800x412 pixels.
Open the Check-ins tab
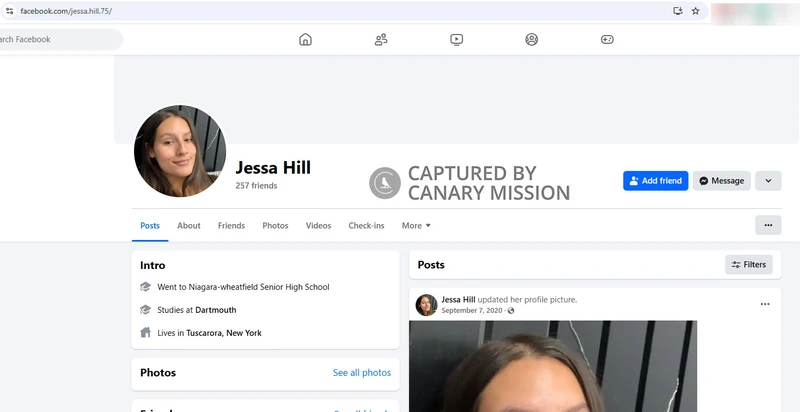(366, 226)
